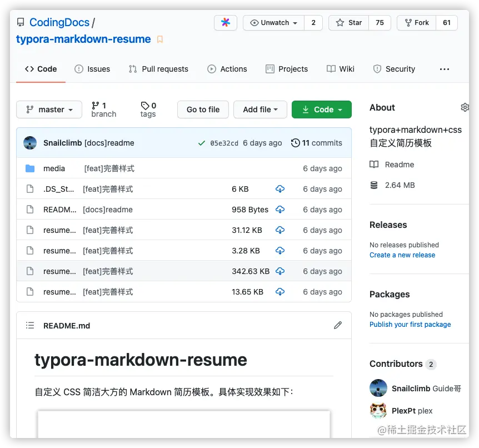Click download icon for 342.63 KB file
The height and width of the screenshot is (448, 479).
click(x=280, y=271)
